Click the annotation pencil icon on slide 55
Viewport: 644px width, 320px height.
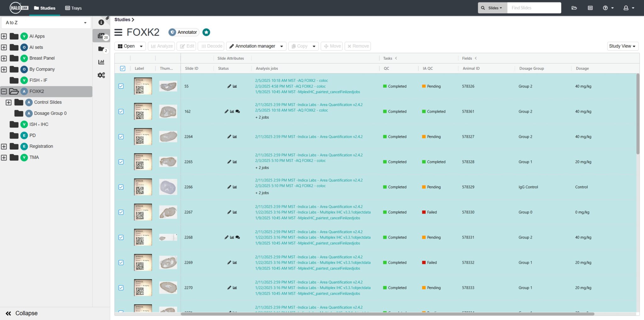click(229, 86)
